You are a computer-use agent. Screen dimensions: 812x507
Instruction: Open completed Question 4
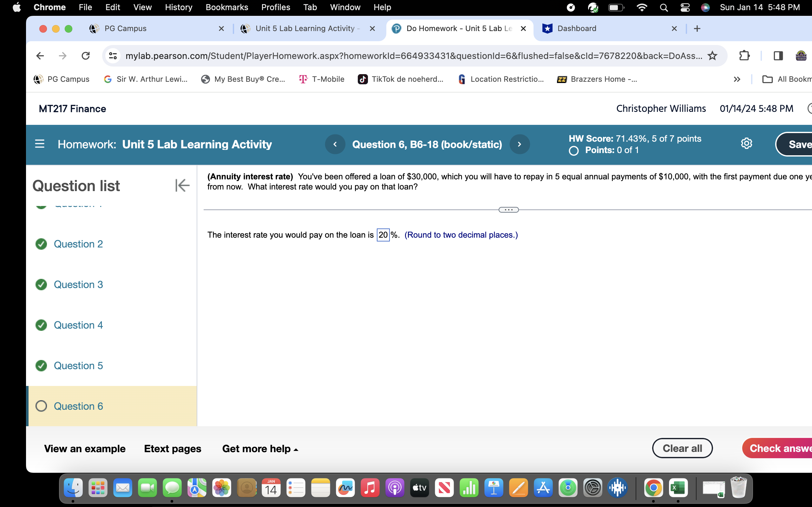(78, 325)
